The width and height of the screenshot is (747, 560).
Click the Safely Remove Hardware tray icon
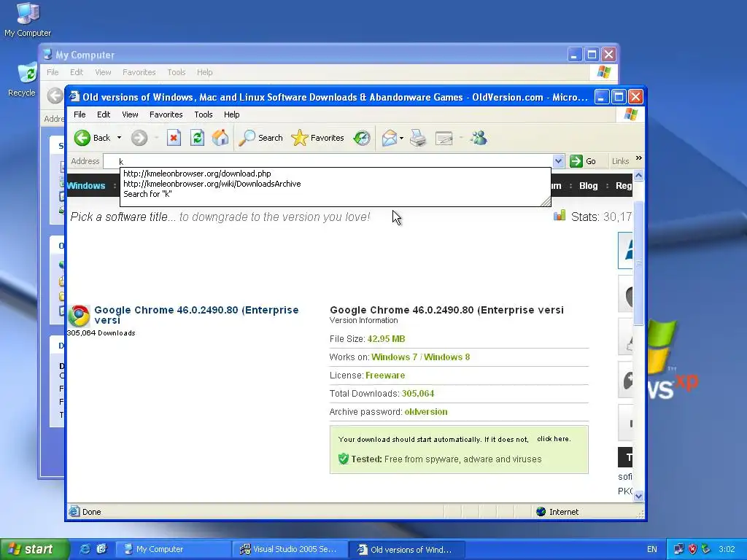[x=706, y=550]
